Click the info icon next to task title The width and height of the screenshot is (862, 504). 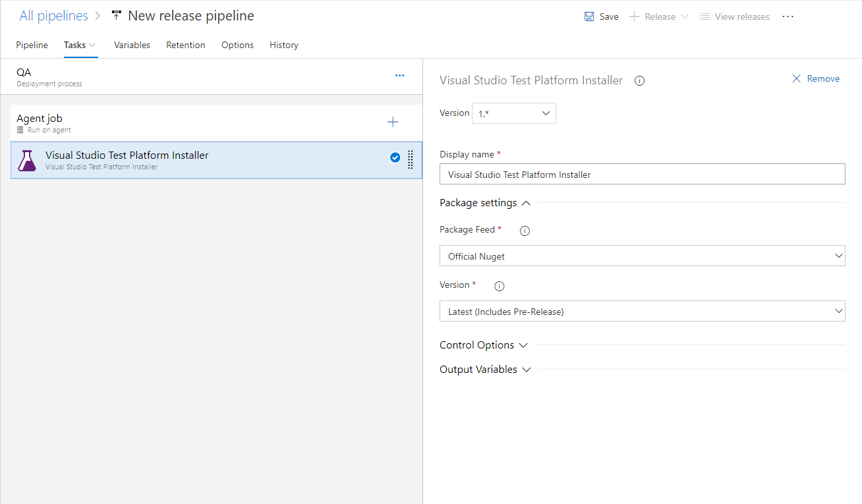click(x=639, y=80)
